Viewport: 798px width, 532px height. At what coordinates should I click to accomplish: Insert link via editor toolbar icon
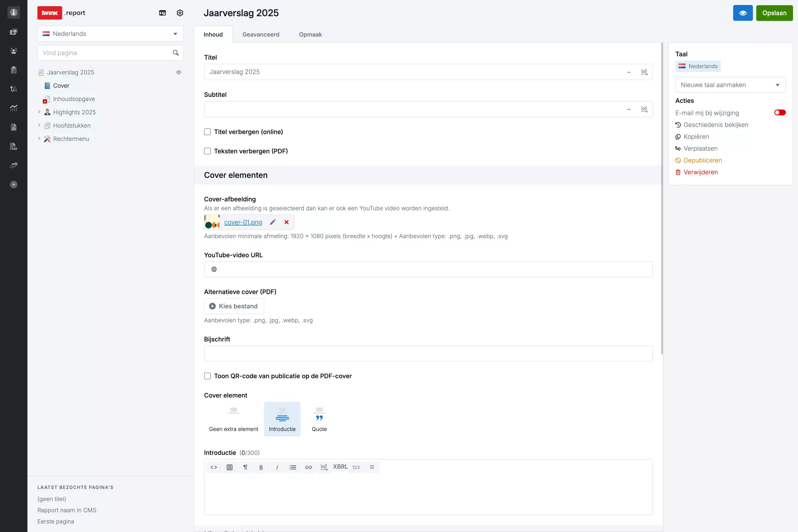point(308,467)
